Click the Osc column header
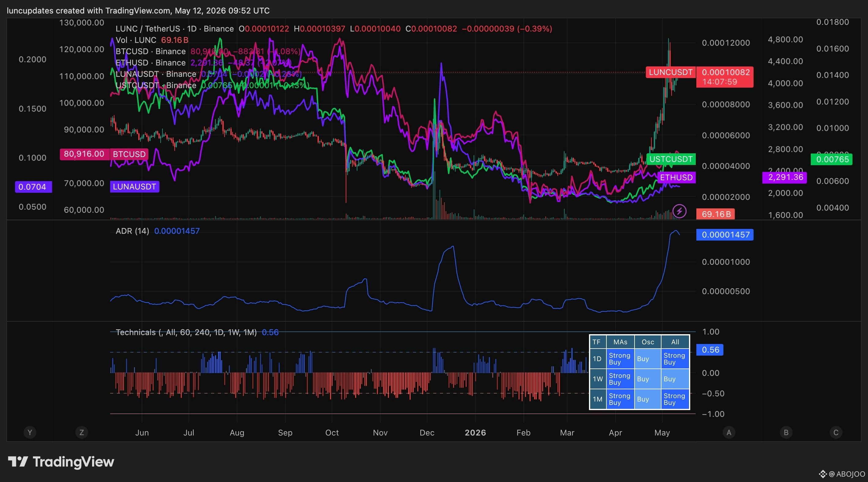This screenshot has width=868, height=482. click(648, 342)
